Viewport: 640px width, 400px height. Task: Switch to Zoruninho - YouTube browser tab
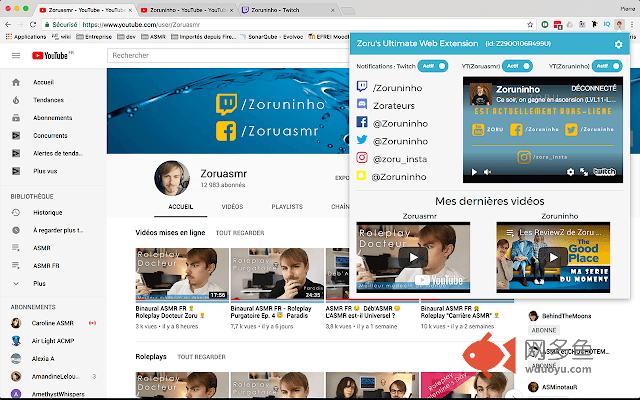187,10
